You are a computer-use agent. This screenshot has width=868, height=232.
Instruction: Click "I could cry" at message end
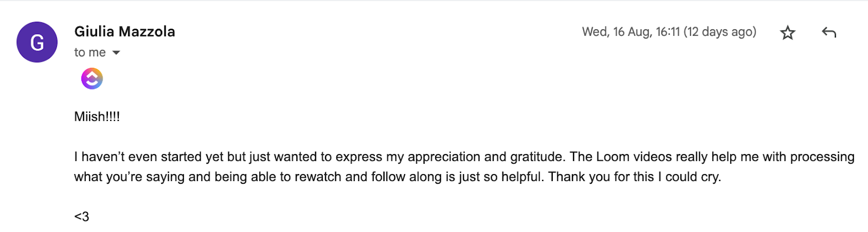690,177
